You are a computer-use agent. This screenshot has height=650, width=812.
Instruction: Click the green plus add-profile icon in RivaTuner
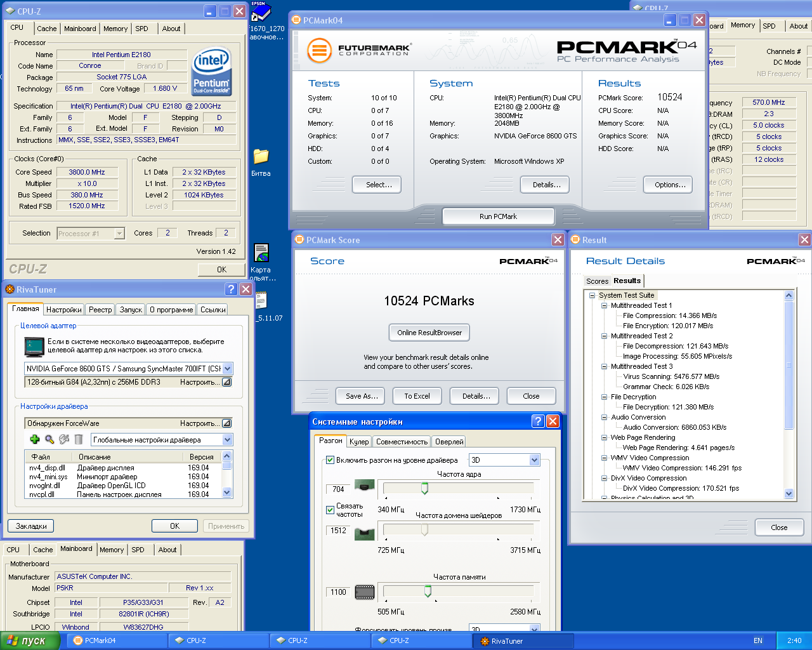35,439
